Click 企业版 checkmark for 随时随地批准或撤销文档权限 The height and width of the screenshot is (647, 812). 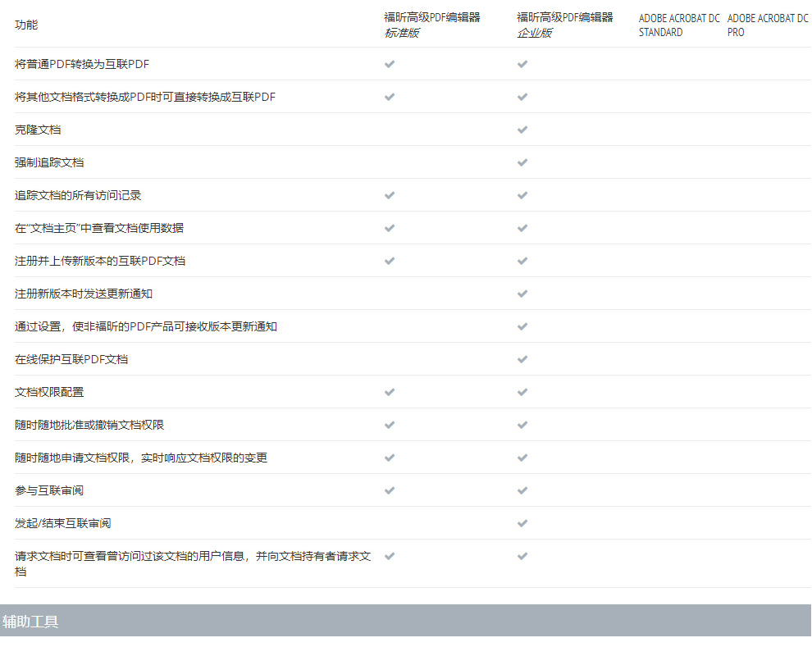tap(522, 425)
